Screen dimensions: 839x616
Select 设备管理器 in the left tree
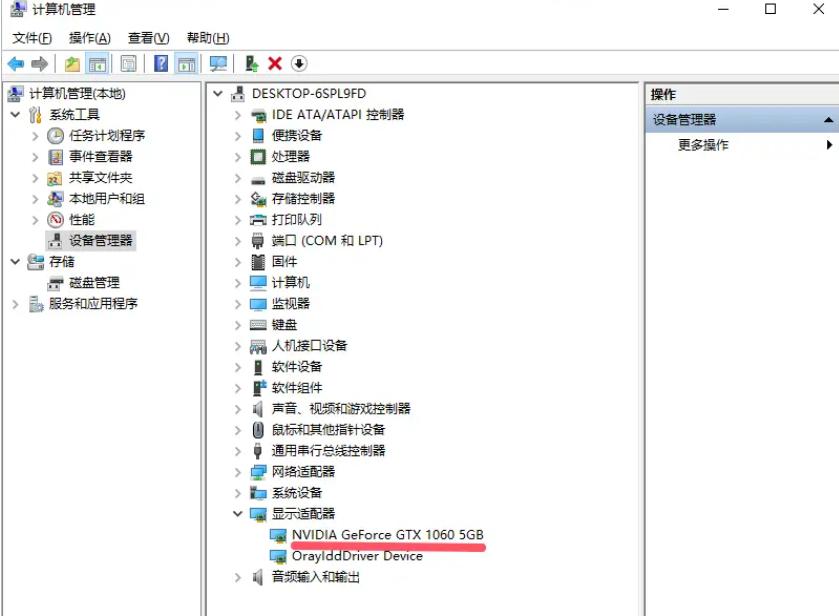101,241
